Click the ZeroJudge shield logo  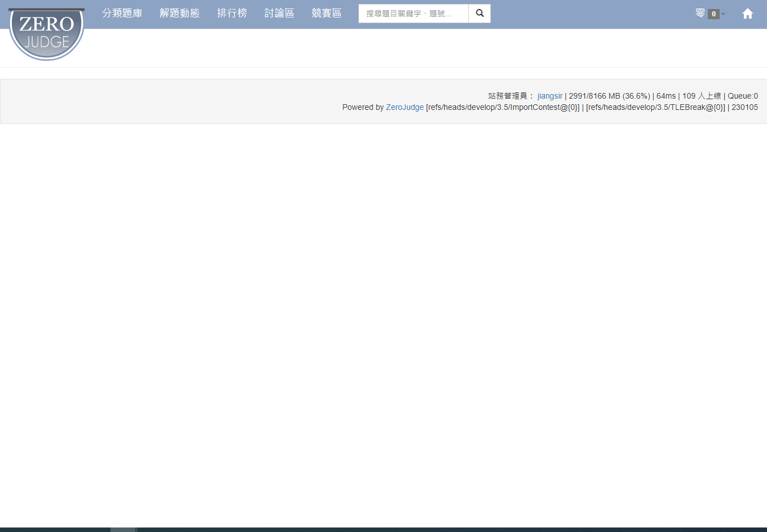46,33
